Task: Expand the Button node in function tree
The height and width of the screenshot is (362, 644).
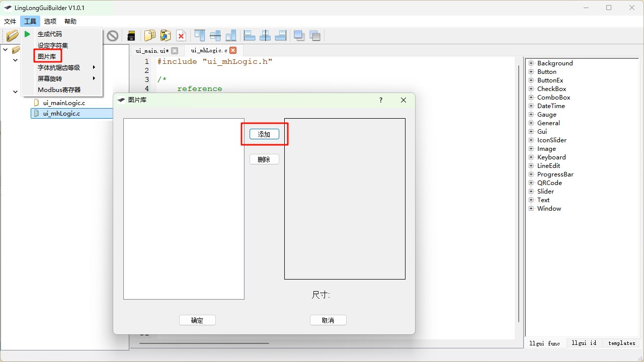Action: (531, 72)
